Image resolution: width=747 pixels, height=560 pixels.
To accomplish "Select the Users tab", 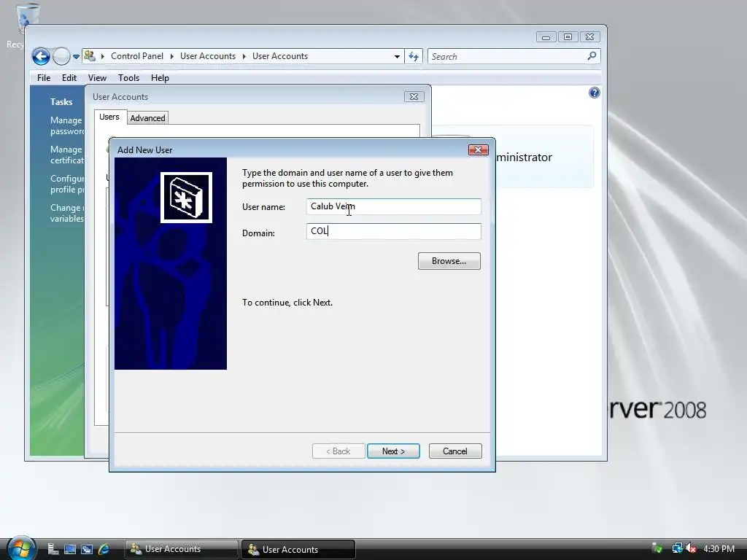I will point(109,117).
